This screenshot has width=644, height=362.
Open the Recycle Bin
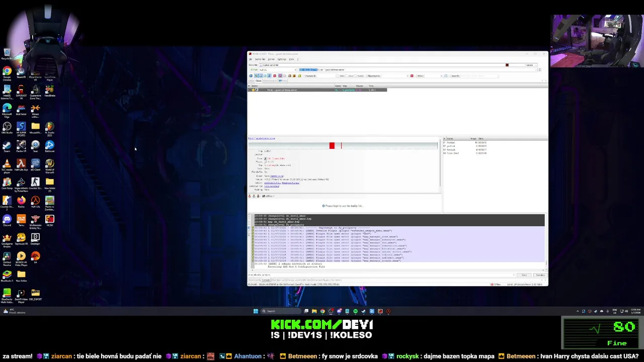point(7,52)
